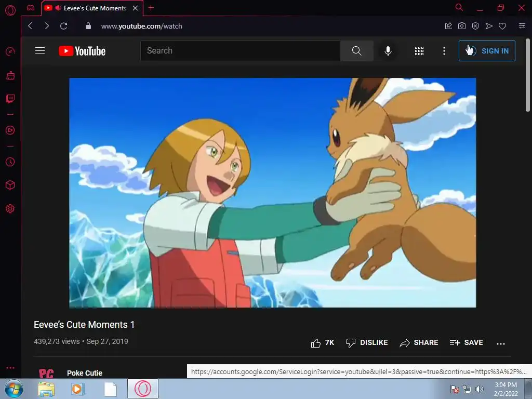Click SAVE to playlist button
The image size is (532, 399).
(466, 343)
